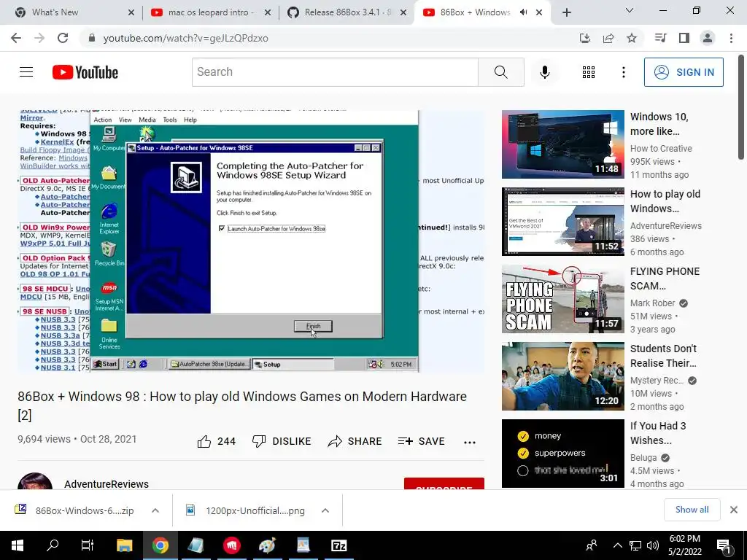Image resolution: width=747 pixels, height=560 pixels.
Task: Mute the tab using the speaker icon
Action: point(523,12)
